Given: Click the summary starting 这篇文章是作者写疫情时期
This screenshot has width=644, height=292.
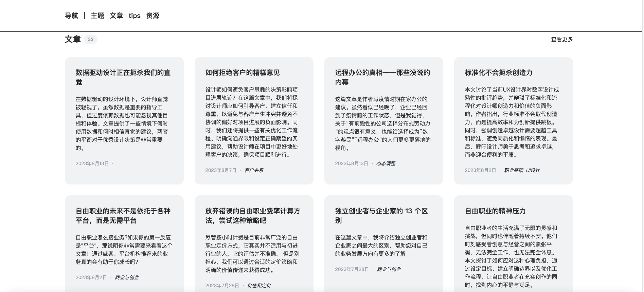Looking at the screenshot, I should [x=383, y=123].
